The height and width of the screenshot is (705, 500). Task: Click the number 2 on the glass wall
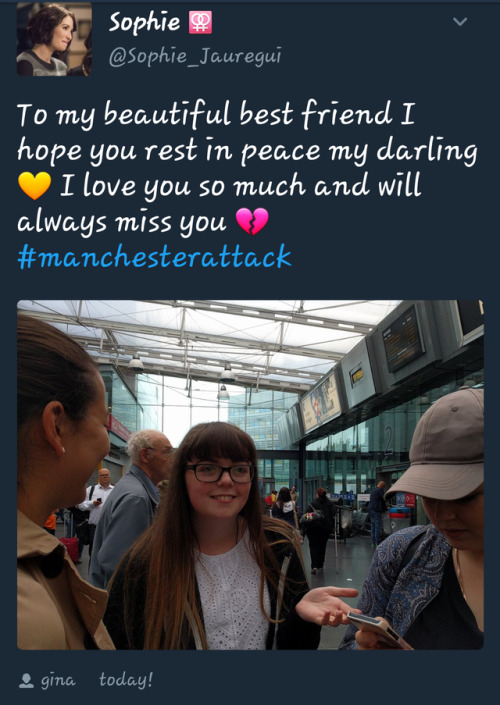[388, 438]
